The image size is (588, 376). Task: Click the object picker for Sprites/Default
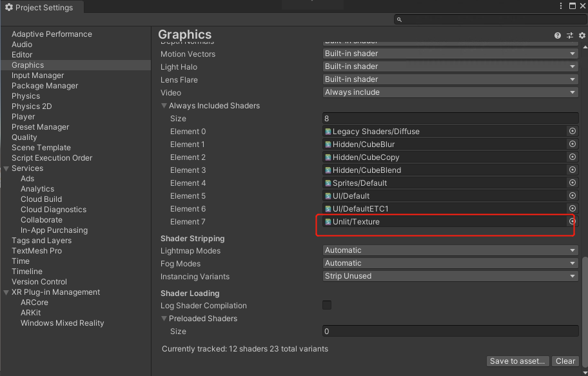(573, 183)
